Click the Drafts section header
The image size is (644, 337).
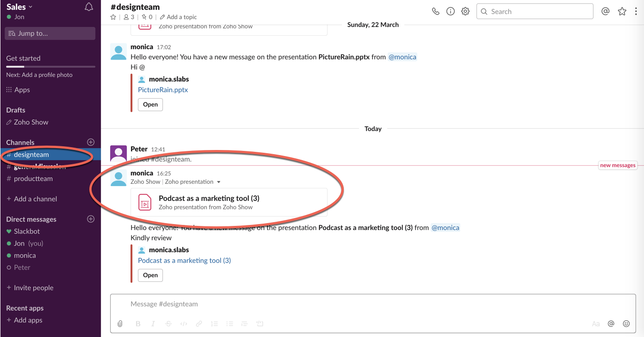coord(16,110)
